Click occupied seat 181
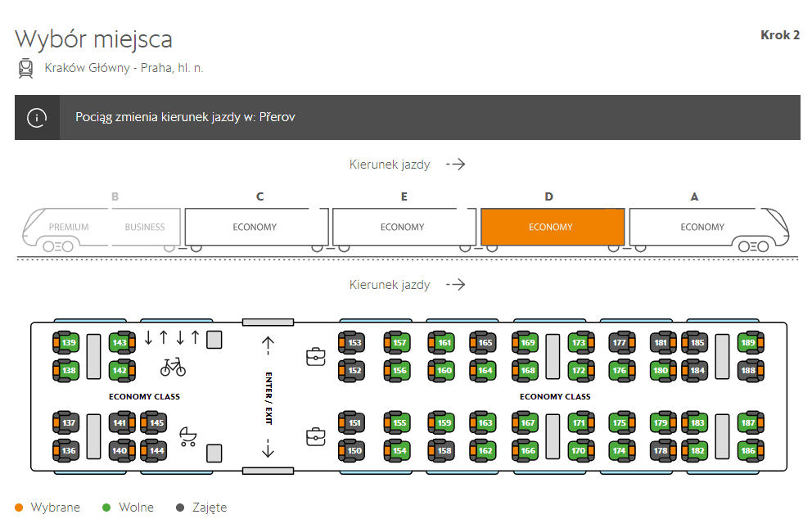 pos(663,342)
